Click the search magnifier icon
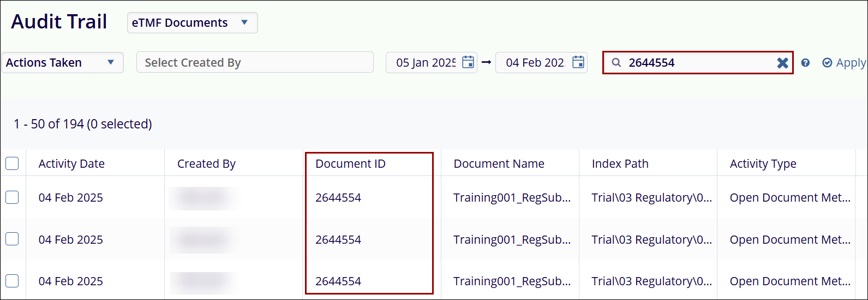The width and height of the screenshot is (868, 300). tap(616, 63)
